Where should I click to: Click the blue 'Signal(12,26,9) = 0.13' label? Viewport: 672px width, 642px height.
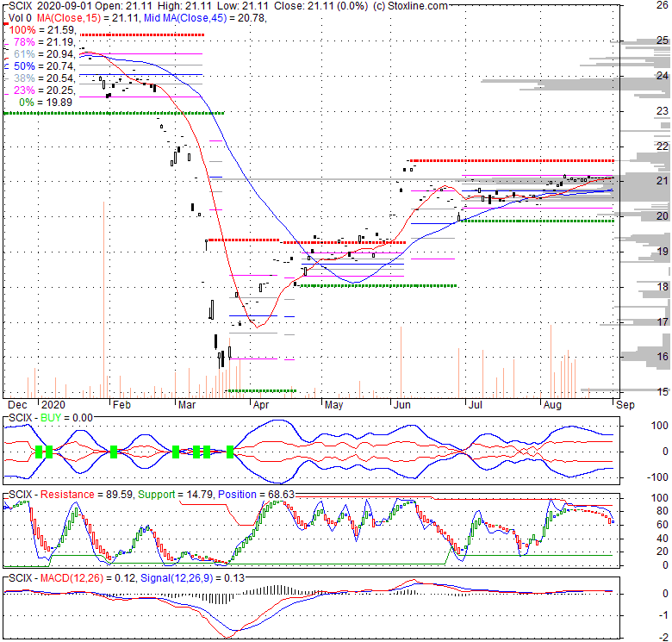(x=192, y=578)
